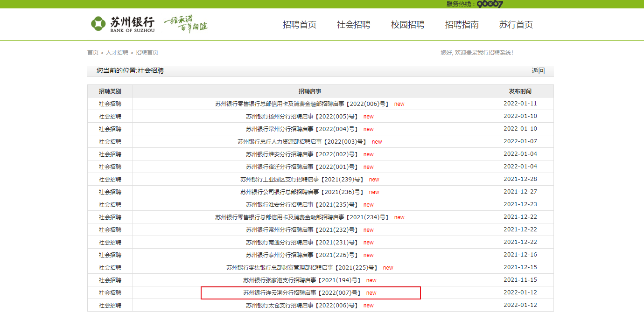This screenshot has height=313, width=644.
Task: Open the 苏行首页 navigation item
Action: (x=515, y=25)
